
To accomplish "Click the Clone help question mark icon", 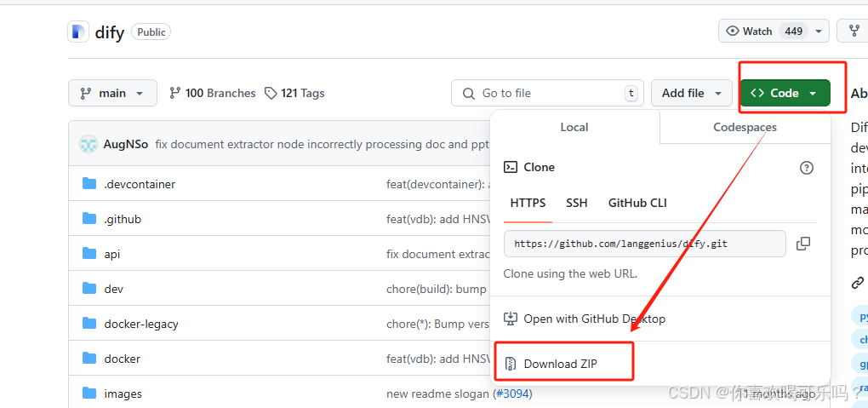I will tap(807, 168).
